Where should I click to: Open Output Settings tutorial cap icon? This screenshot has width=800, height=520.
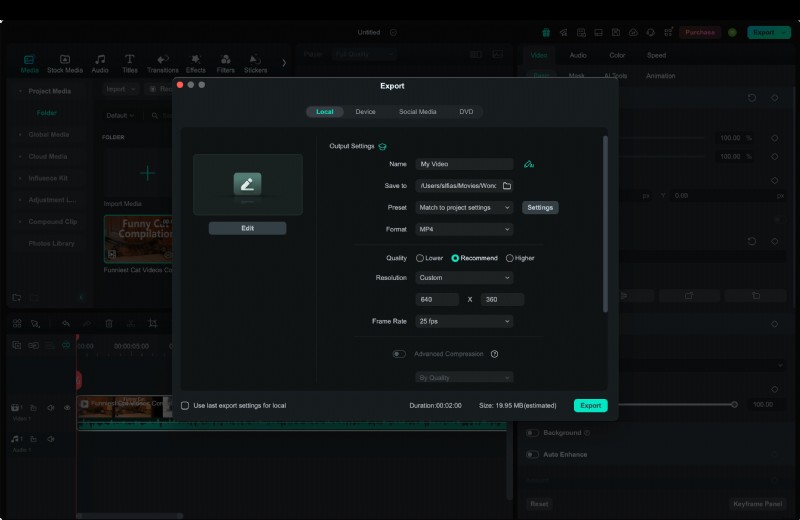382,146
